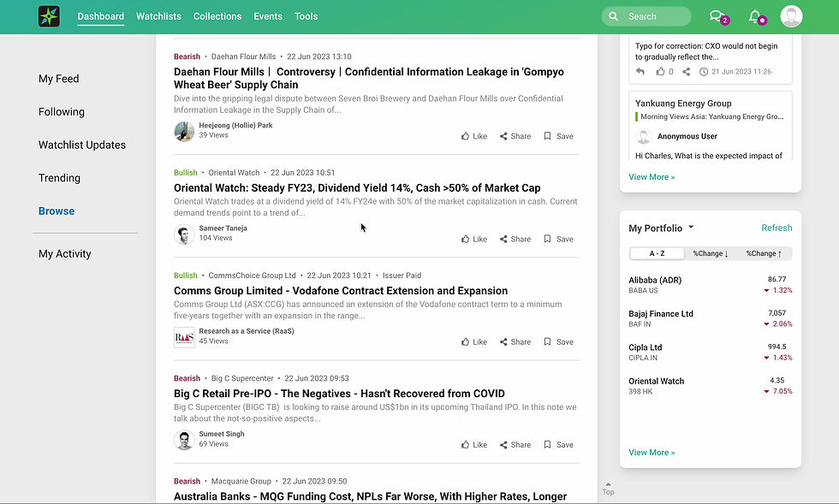Image resolution: width=839 pixels, height=504 pixels.
Task: Select Following in the sidebar
Action: [x=62, y=112]
